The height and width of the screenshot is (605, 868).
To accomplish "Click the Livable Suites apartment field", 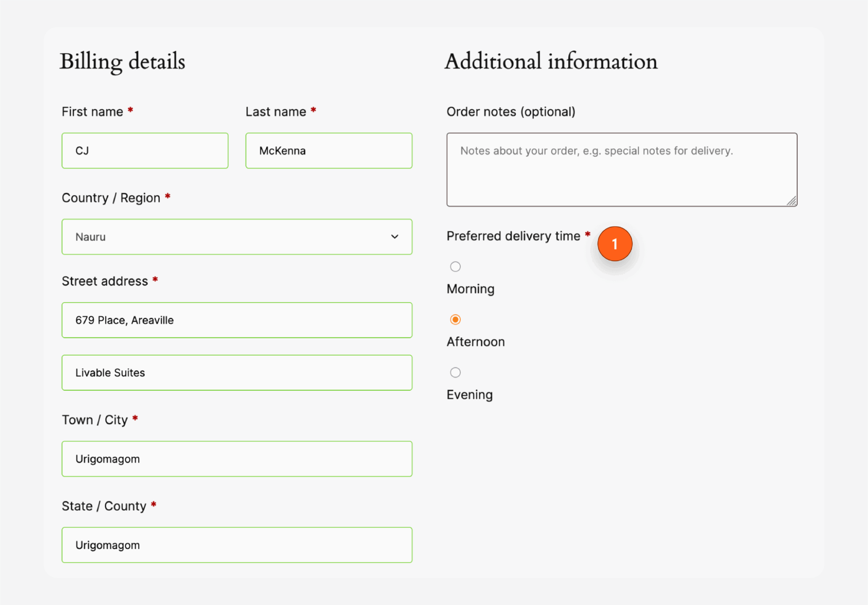I will (237, 372).
